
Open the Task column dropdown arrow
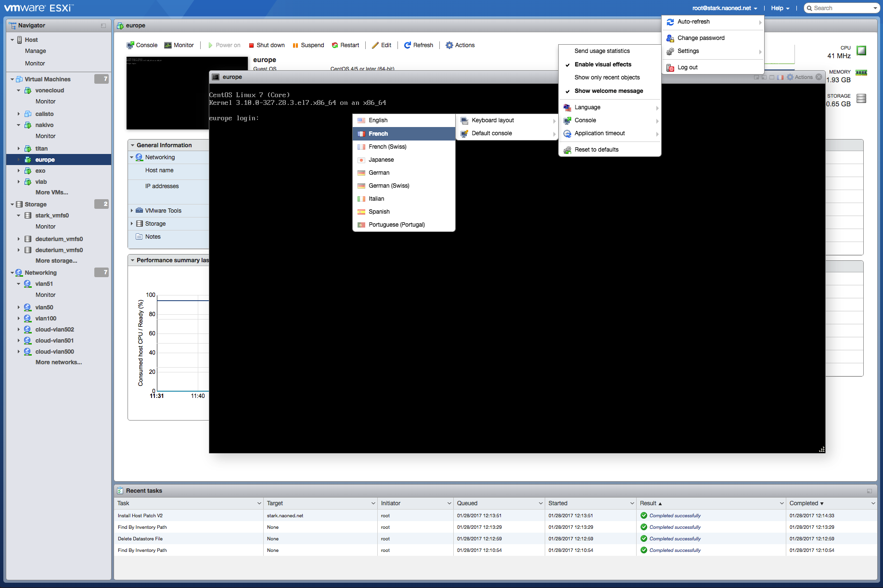tap(259, 503)
